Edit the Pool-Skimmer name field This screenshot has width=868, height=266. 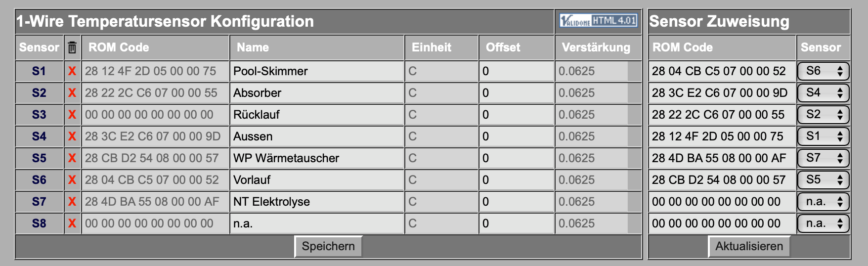(x=317, y=71)
